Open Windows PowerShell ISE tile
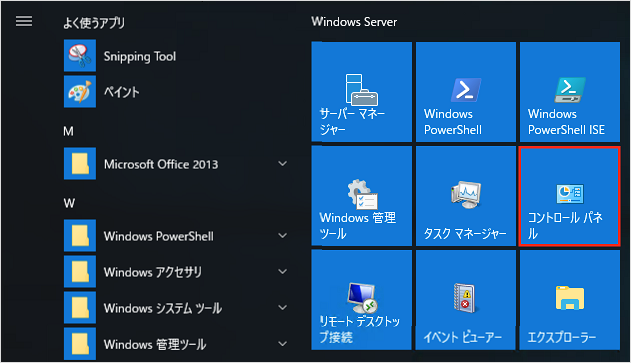Image resolution: width=631 pixels, height=363 pixels. tap(570, 92)
